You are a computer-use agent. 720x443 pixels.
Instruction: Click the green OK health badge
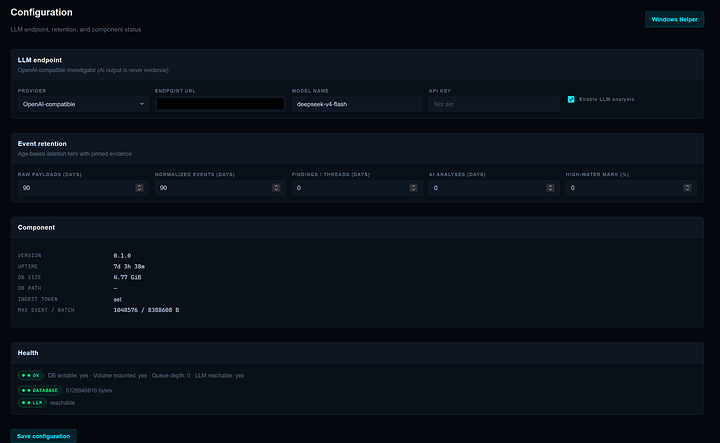pyautogui.click(x=31, y=376)
